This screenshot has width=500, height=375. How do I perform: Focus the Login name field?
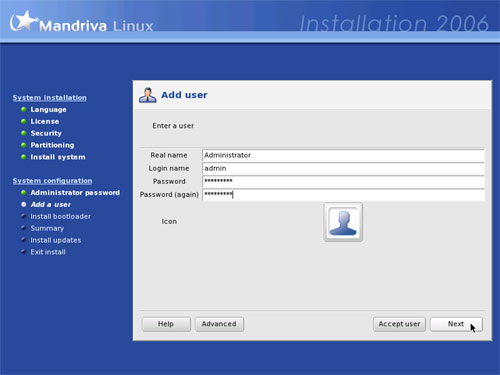point(343,168)
